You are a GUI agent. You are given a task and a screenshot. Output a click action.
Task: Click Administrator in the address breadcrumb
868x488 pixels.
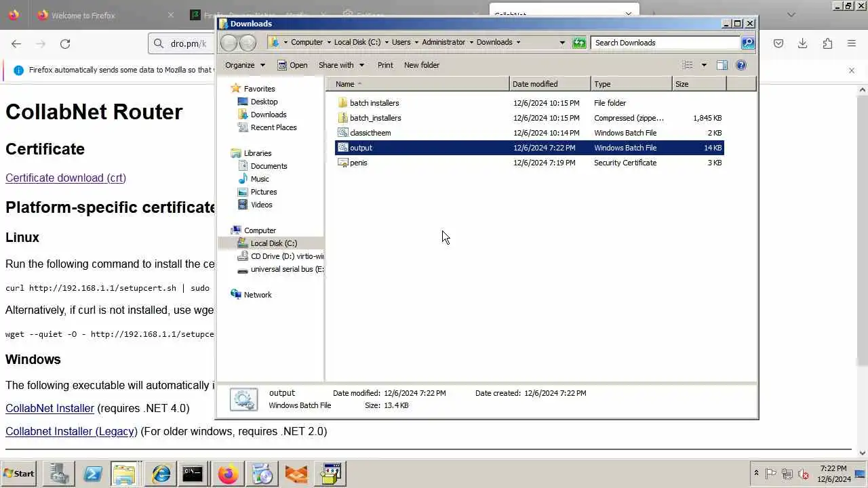(x=443, y=42)
